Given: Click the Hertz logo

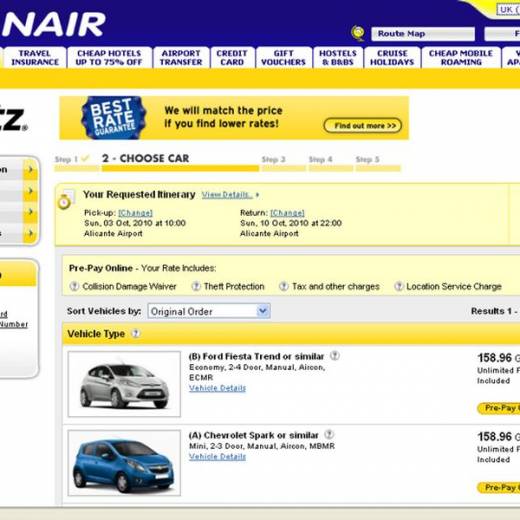Looking at the screenshot, I should click(x=13, y=119).
